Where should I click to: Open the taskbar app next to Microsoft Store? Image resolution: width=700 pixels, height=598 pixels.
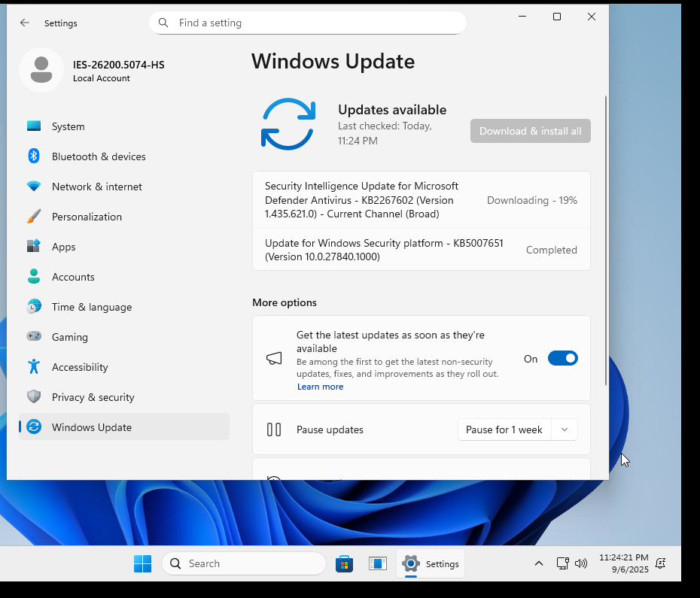point(378,563)
